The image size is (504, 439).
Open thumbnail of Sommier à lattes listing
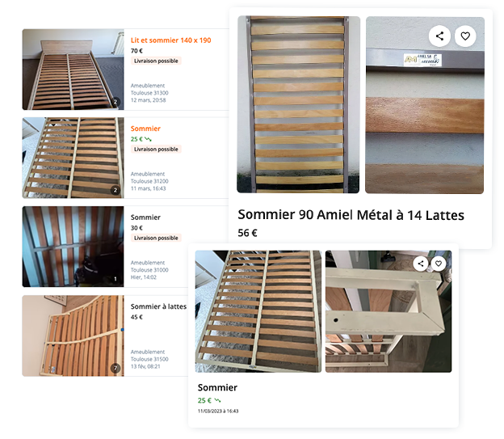pyautogui.click(x=73, y=336)
